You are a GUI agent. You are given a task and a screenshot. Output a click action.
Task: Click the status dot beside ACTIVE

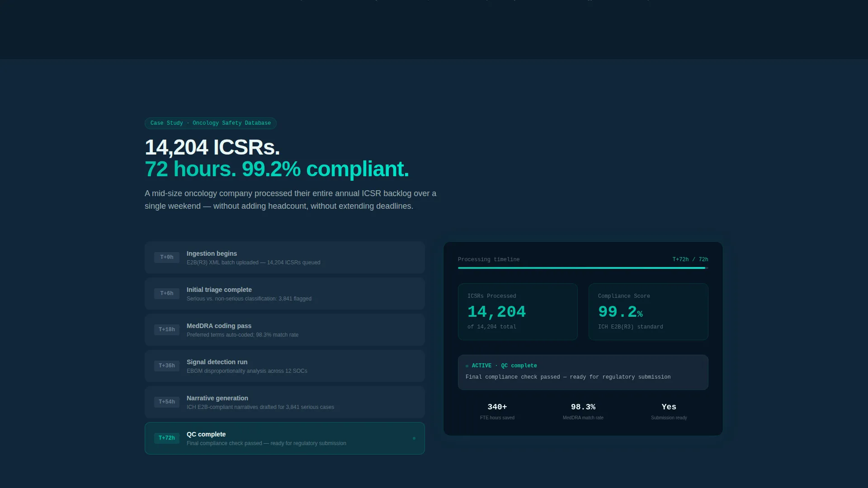point(467,366)
